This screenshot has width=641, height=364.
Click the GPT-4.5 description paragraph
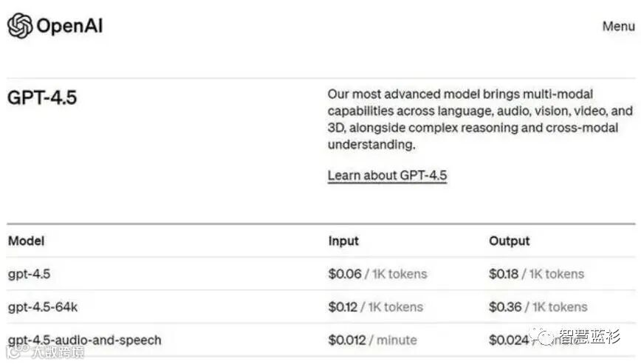pyautogui.click(x=480, y=120)
